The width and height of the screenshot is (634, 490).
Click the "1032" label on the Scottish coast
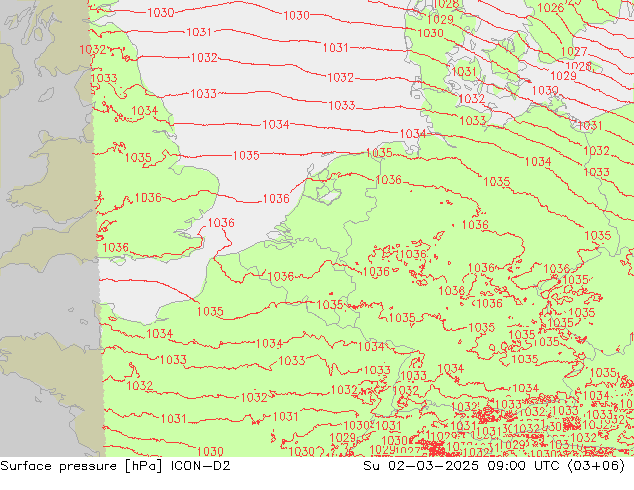(x=93, y=50)
